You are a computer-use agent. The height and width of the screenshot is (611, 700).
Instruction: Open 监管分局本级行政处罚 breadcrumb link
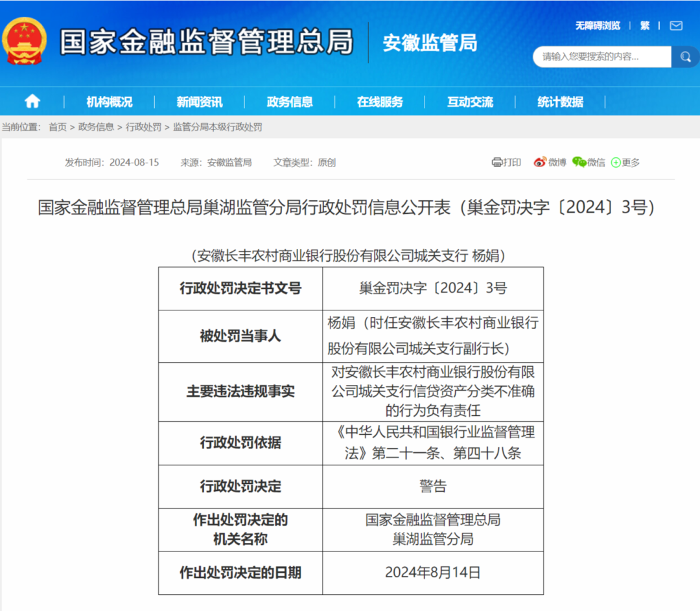217,127
